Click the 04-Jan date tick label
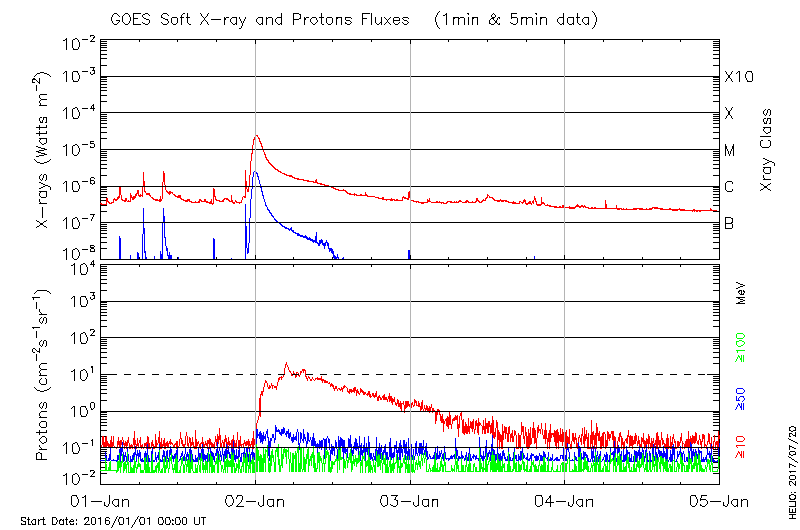This screenshot has height=530, width=800. tap(565, 500)
